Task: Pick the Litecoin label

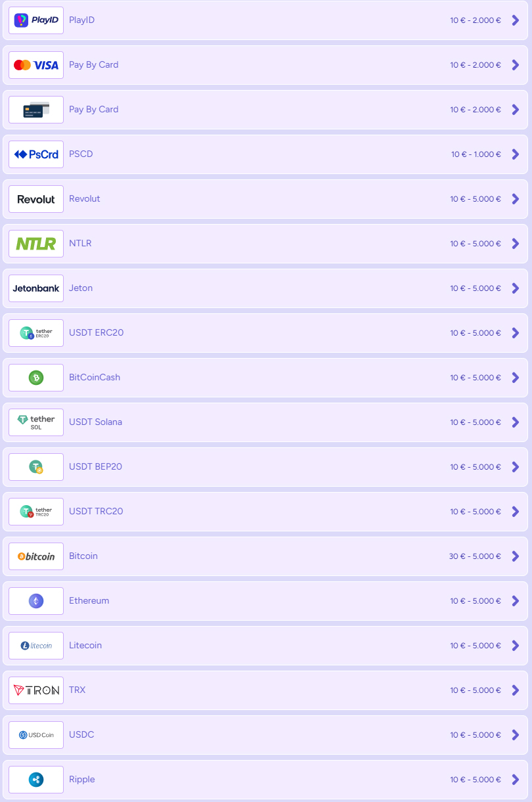Action: [85, 646]
